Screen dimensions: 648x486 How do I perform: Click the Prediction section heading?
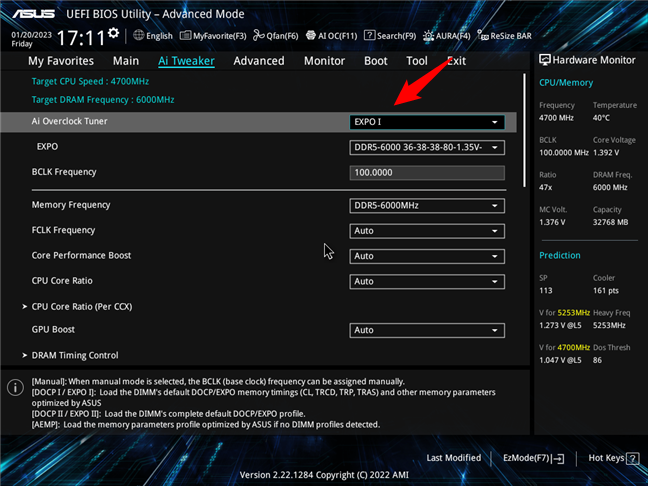[x=560, y=255]
